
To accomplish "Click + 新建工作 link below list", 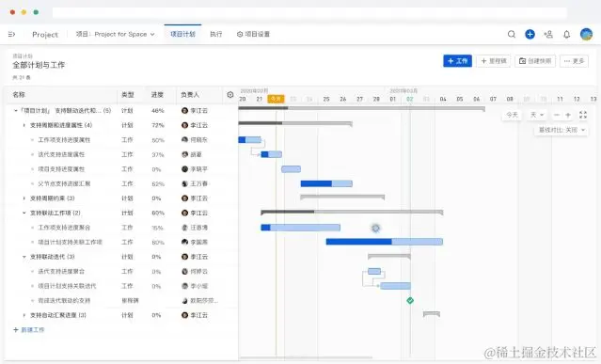I will coord(29,330).
